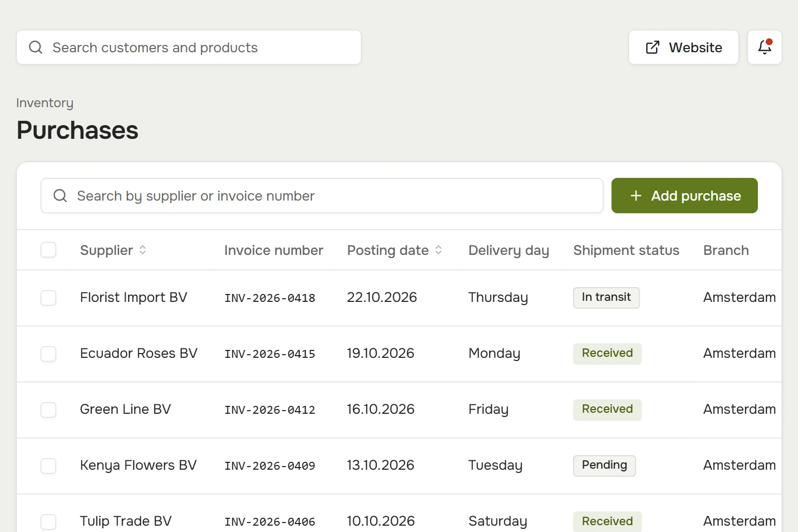This screenshot has height=532, width=798.
Task: Click invoice INV-2026-0415
Action: 270,354
